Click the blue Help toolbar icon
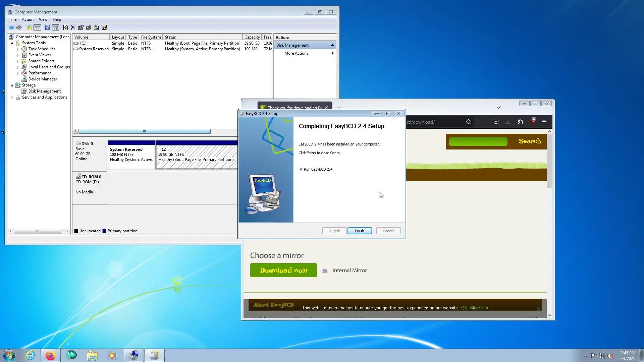Screen dimensions: 644x362 [x=47, y=28]
